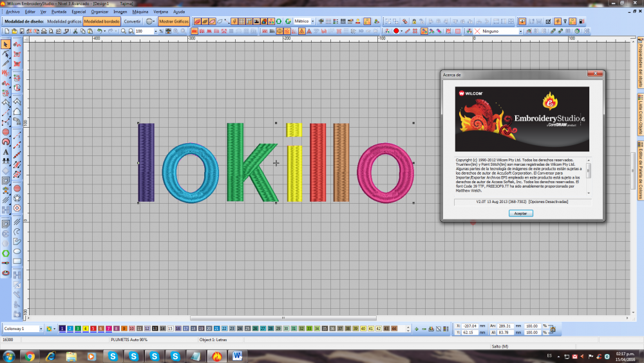Screen dimensions: 644x363
Task: Toggle Modalidad bordado design mode
Action: (102, 21)
